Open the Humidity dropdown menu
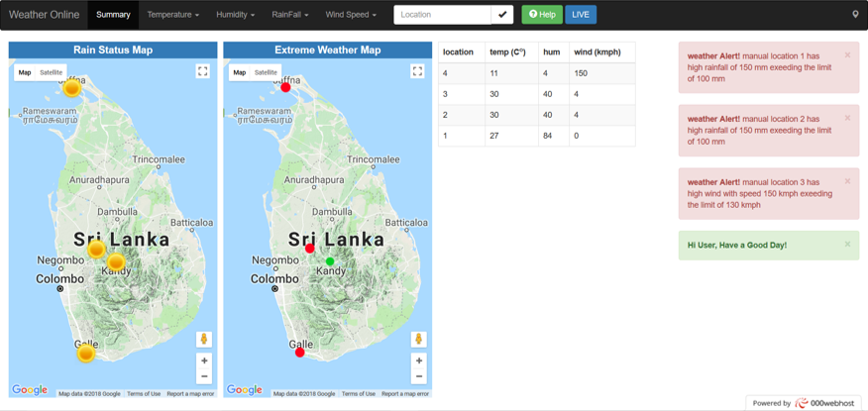The image size is (868, 411). [235, 15]
